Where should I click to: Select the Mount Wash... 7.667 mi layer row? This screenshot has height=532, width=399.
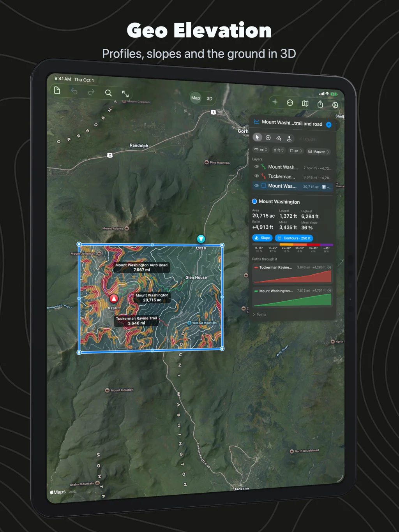click(x=293, y=167)
